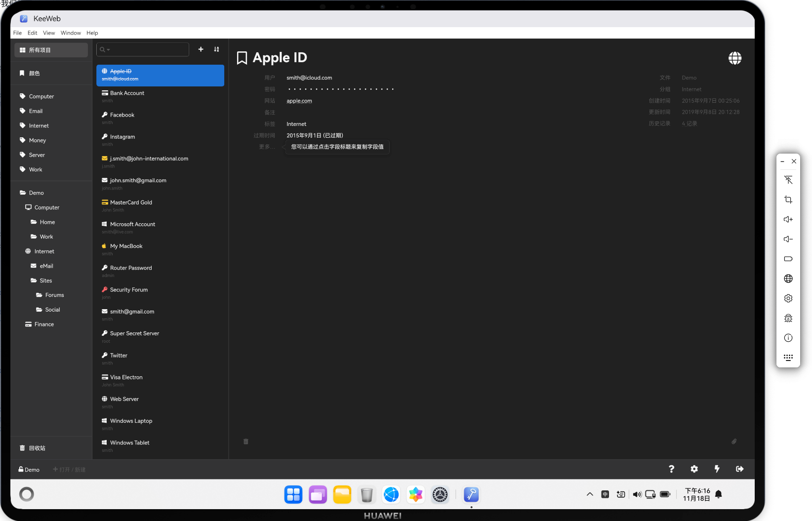
Task: Add a new entry with plus icon
Action: 201,49
